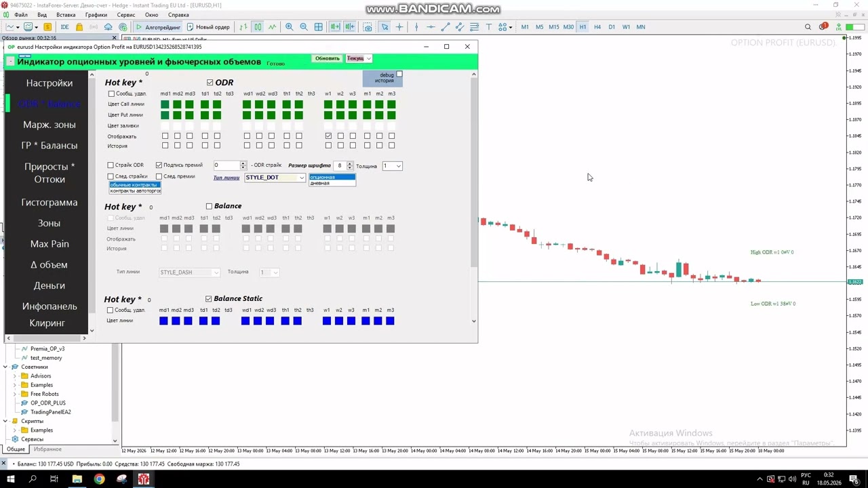Select the equidistant channel tool
This screenshot has width=868, height=488.
460,27
